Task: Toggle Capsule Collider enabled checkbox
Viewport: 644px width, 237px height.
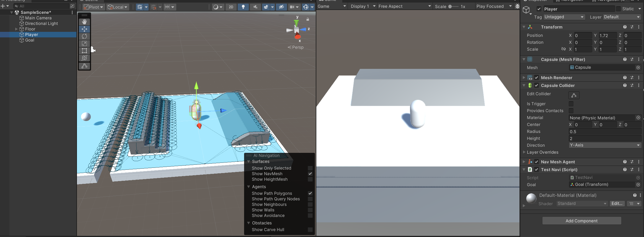Action: coord(536,85)
